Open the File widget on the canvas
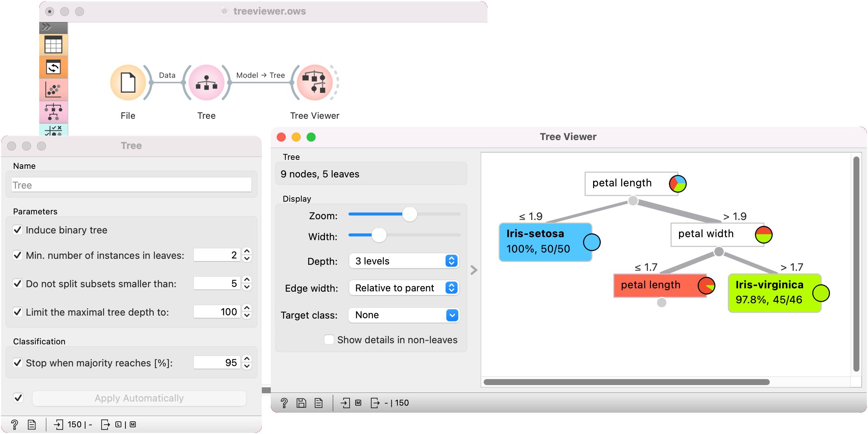868x434 pixels. pyautogui.click(x=128, y=82)
